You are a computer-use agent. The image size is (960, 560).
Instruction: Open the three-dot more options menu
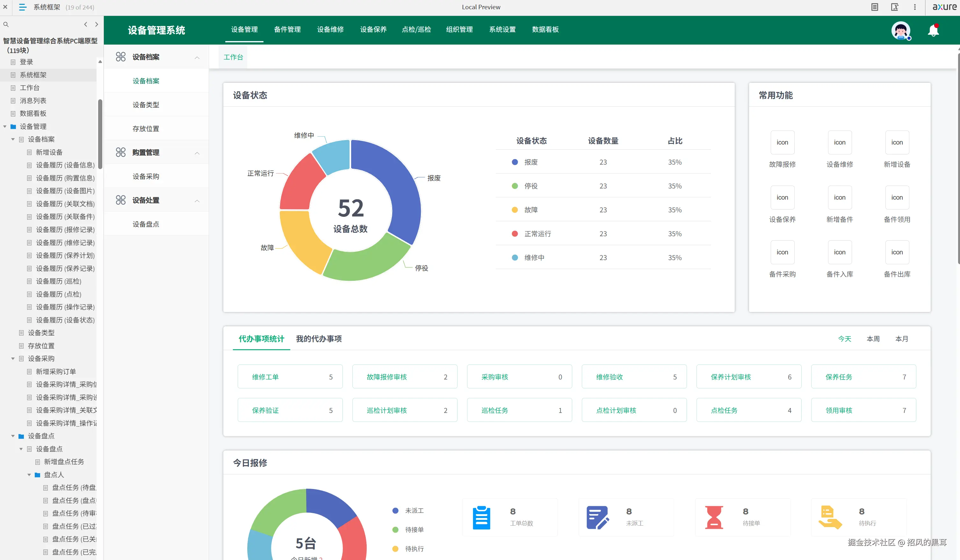(x=915, y=7)
